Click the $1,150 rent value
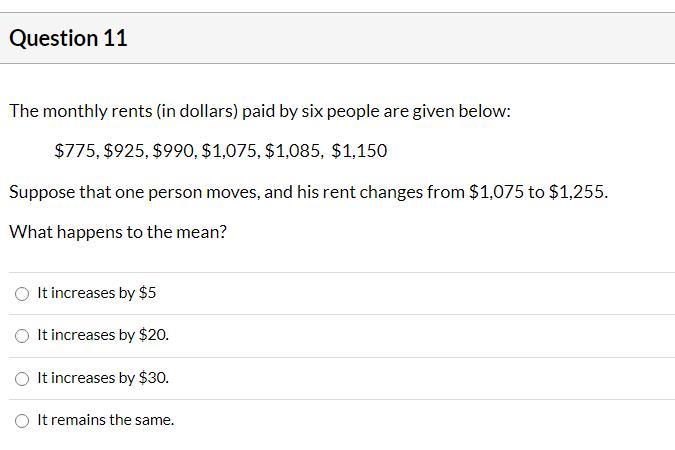The image size is (675, 450). pos(359,151)
